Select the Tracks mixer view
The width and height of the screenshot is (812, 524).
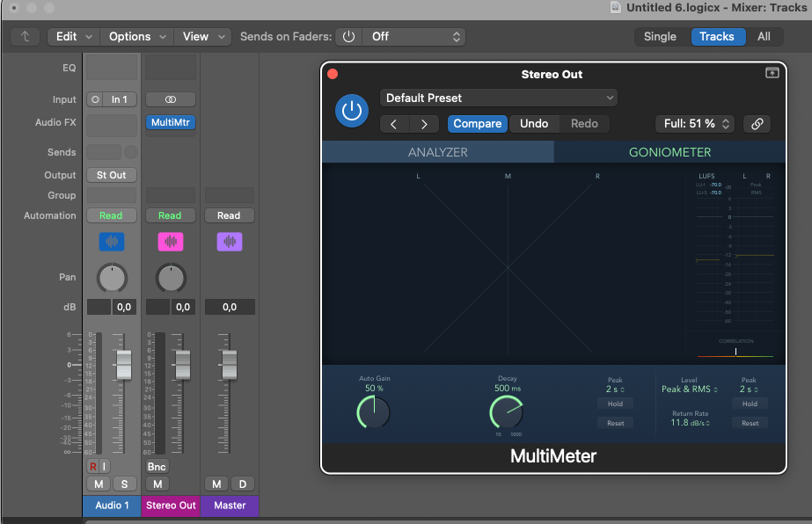717,37
